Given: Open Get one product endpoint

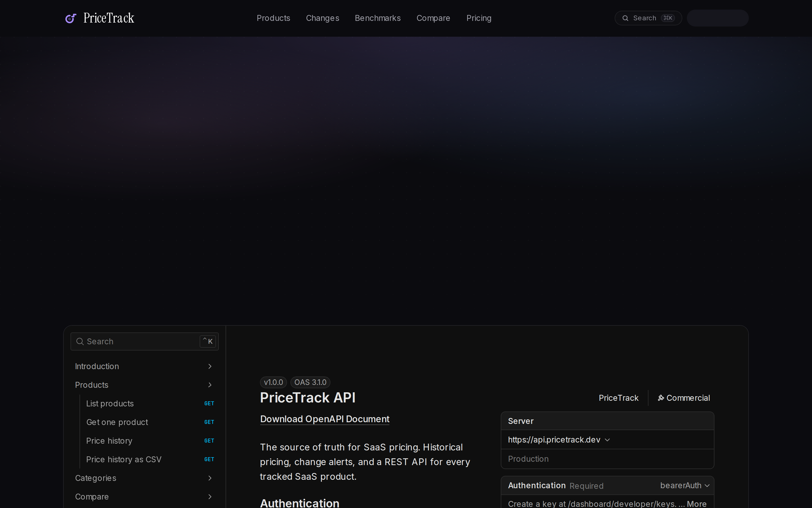Looking at the screenshot, I should (117, 422).
